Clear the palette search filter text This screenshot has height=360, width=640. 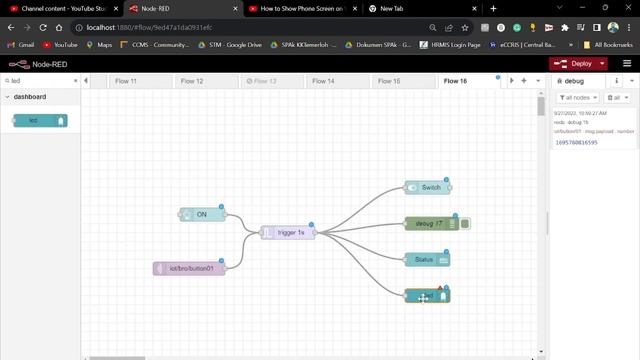[76, 81]
